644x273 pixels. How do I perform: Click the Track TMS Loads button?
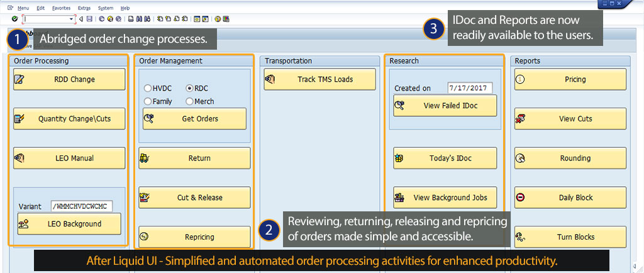[x=319, y=79]
